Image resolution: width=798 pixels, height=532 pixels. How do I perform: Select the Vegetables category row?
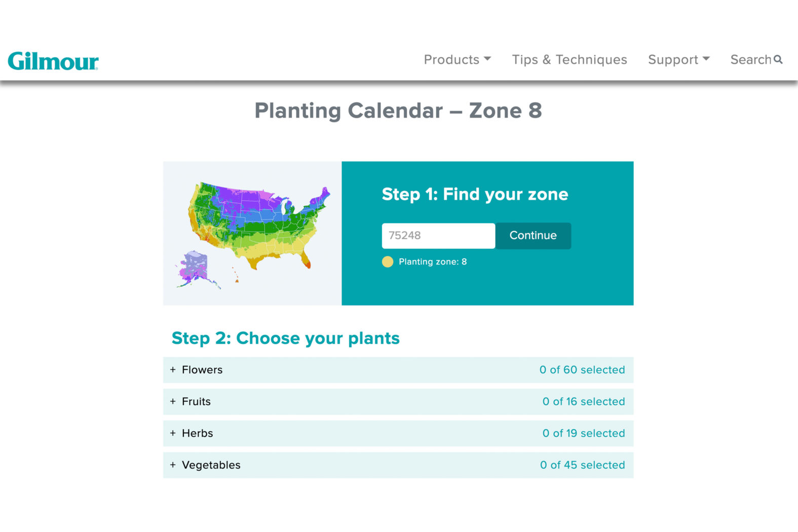point(398,465)
